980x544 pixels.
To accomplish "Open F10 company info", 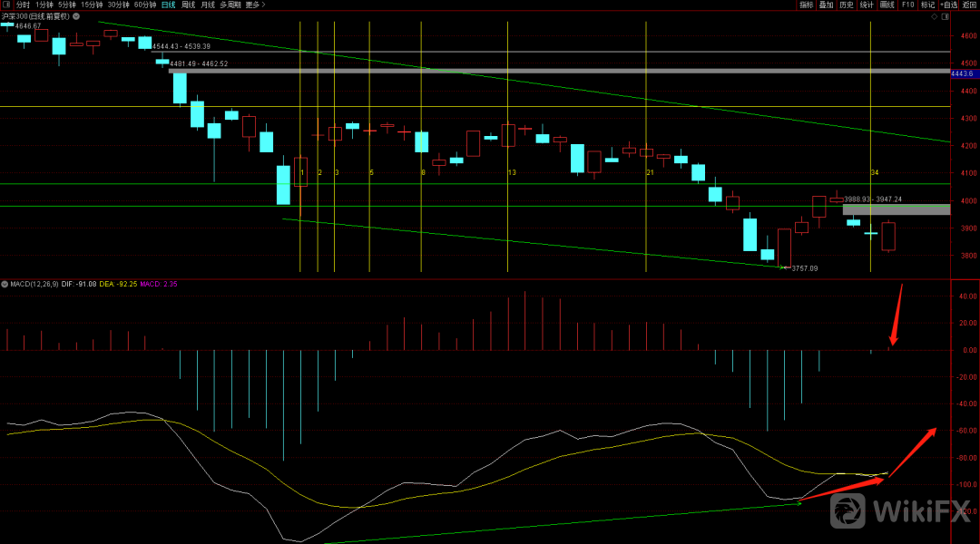I will pyautogui.click(x=907, y=5).
